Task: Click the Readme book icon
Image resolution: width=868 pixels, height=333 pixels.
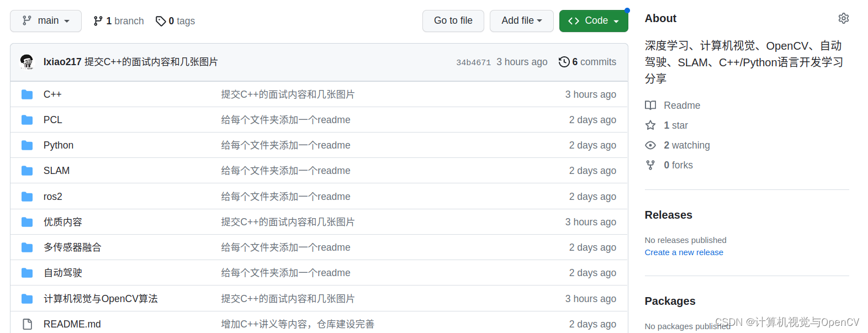Action: click(x=650, y=105)
